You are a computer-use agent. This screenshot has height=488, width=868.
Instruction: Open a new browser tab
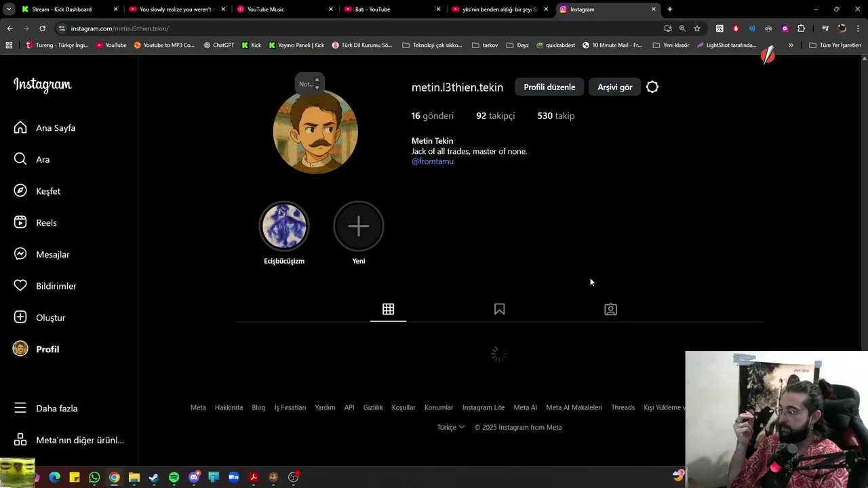click(670, 9)
